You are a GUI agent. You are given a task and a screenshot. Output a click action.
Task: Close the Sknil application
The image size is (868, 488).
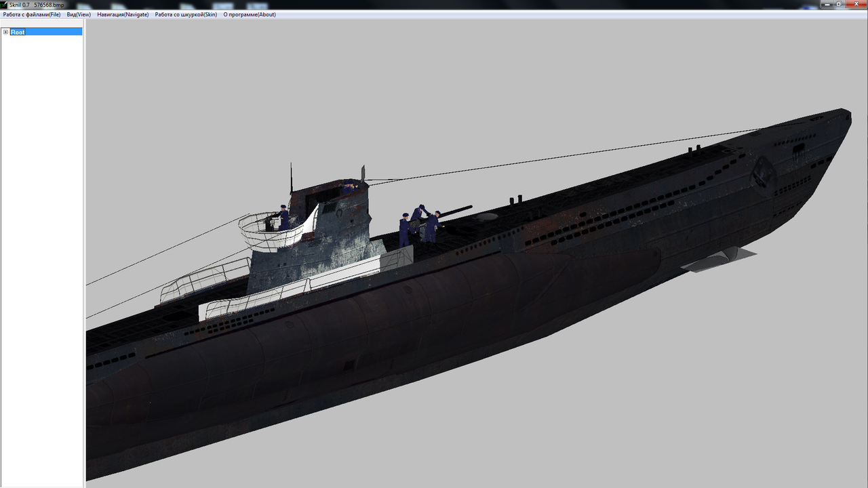856,3
